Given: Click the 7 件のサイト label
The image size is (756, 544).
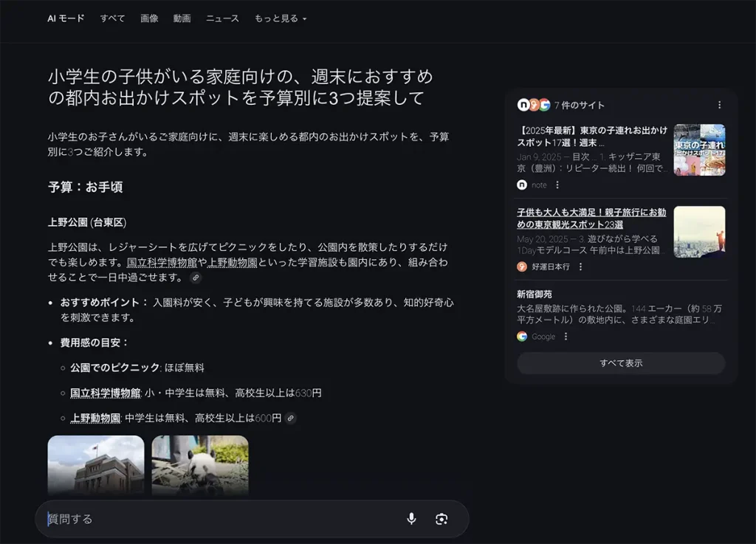Looking at the screenshot, I should coord(579,105).
